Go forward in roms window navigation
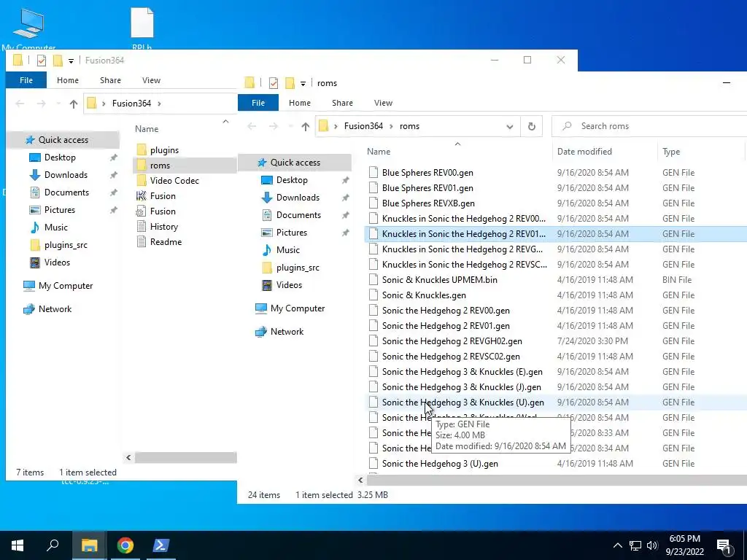This screenshot has height=560, width=747. [274, 126]
